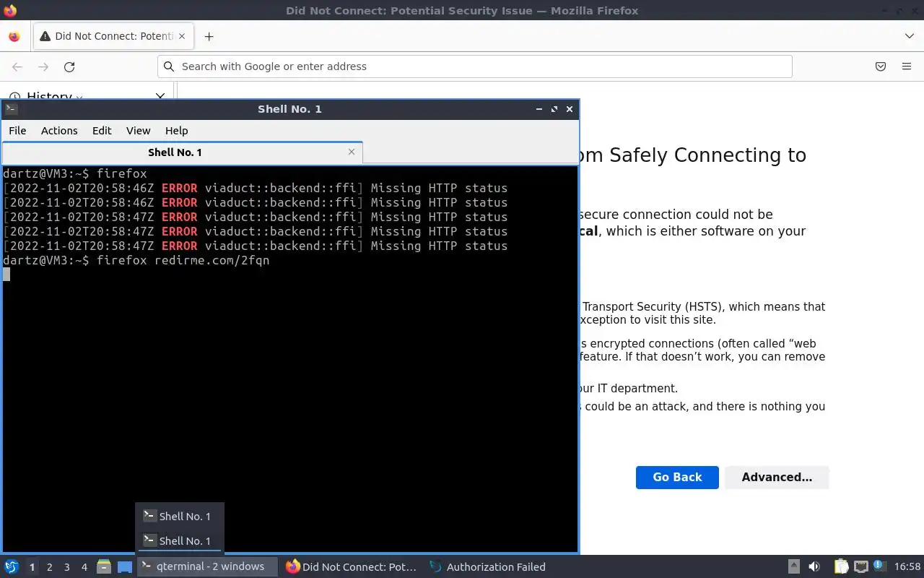This screenshot has height=578, width=924.
Task: Open the Actions menu in qterminal
Action: click(59, 131)
